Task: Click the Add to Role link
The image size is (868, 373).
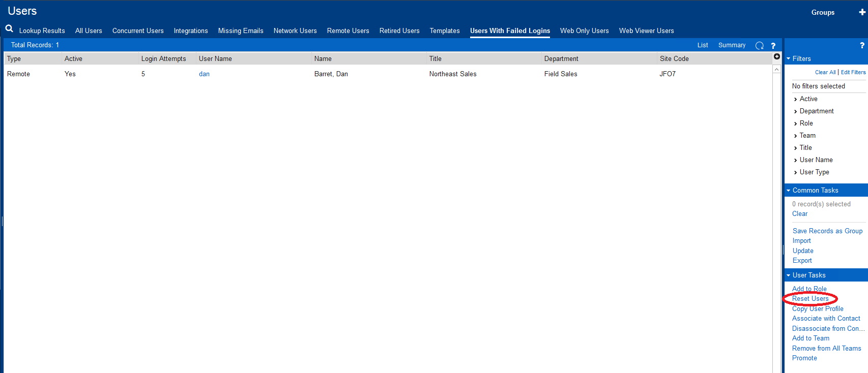Action: [809, 289]
